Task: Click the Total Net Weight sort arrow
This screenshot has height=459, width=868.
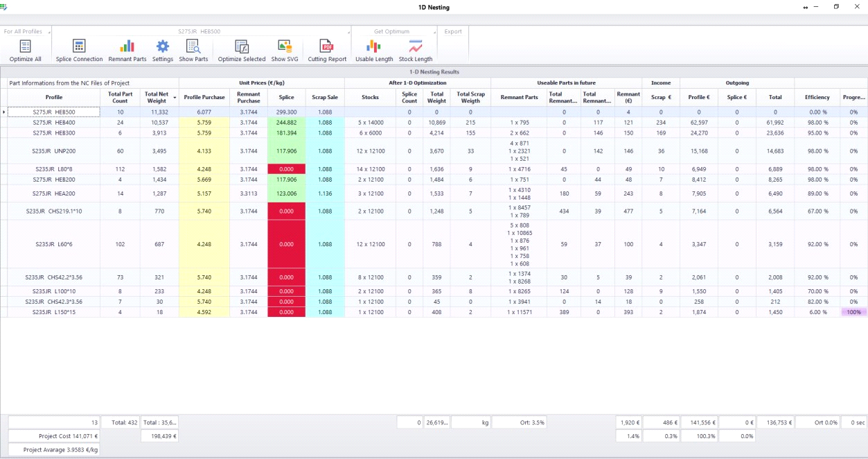Action: (x=175, y=98)
